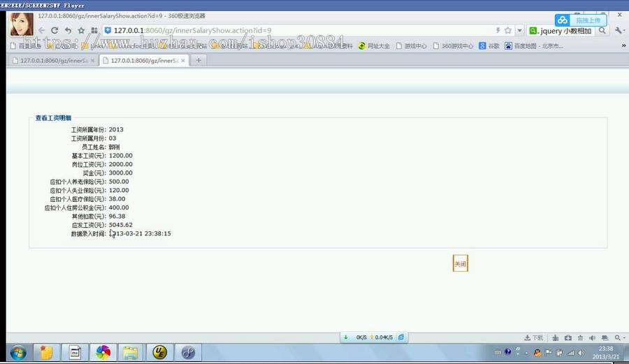Click the year value 2013

pos(116,129)
